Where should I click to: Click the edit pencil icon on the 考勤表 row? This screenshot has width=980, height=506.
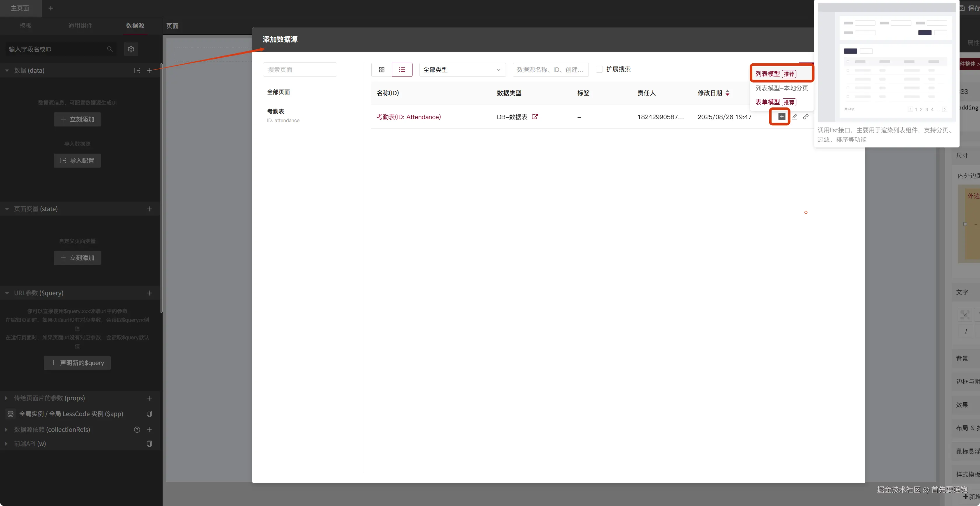(794, 117)
